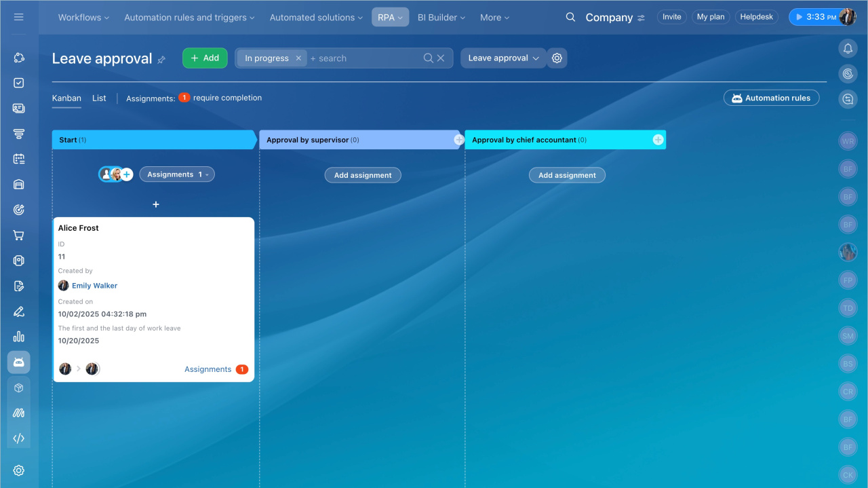This screenshot has height=488, width=868.
Task: Click the search magnifier in the top bar
Action: pyautogui.click(x=570, y=17)
